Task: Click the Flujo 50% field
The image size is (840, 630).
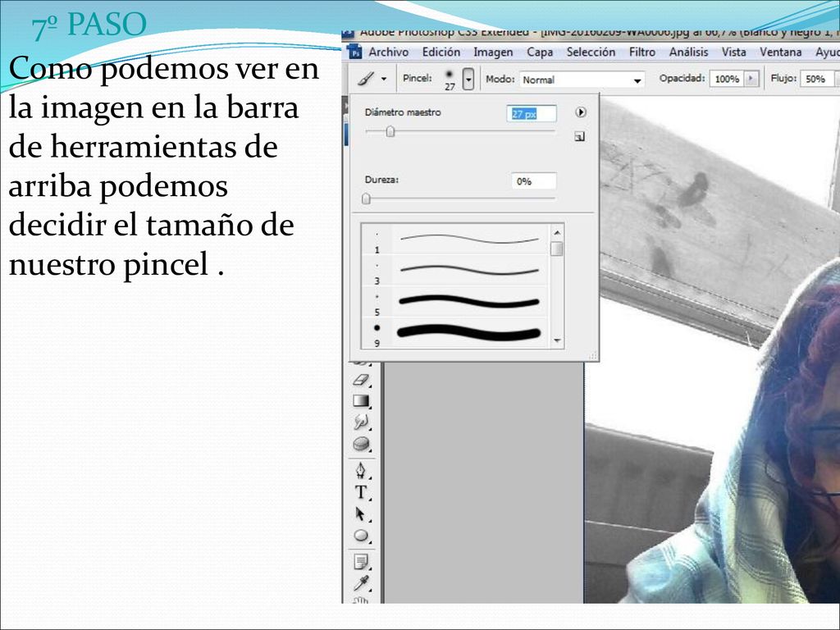Action: [817, 79]
